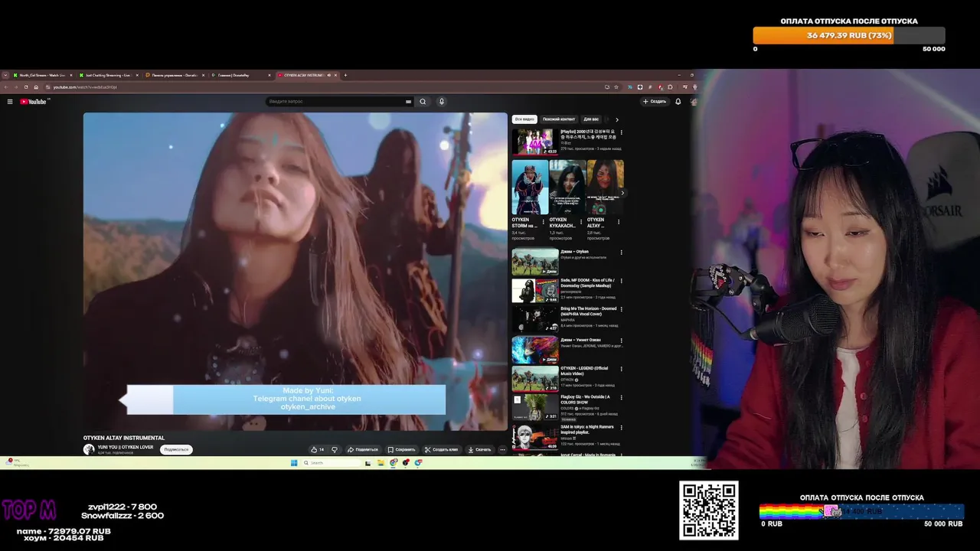Select the Все видео filter chip

(x=524, y=119)
